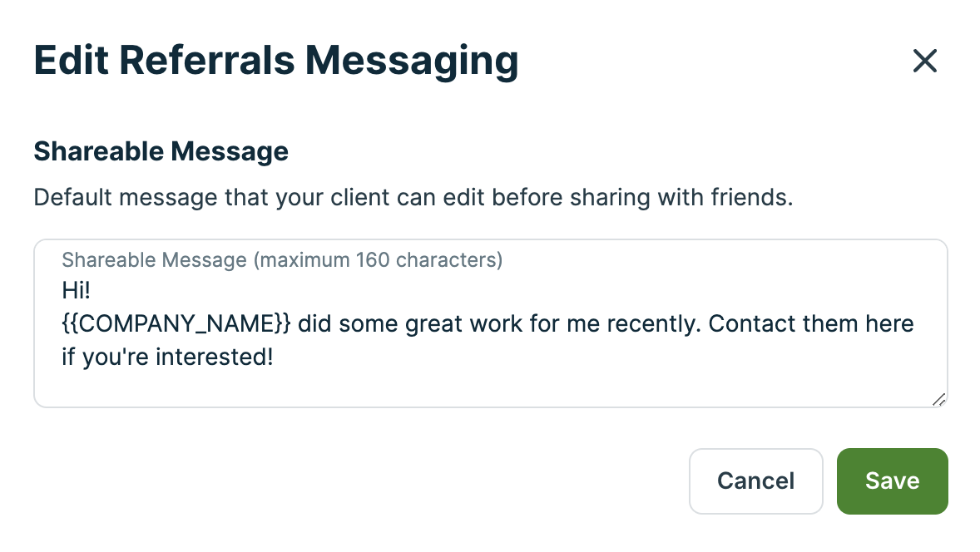980x552 pixels.
Task: Click the textarea resize handle corner
Action: point(938,399)
